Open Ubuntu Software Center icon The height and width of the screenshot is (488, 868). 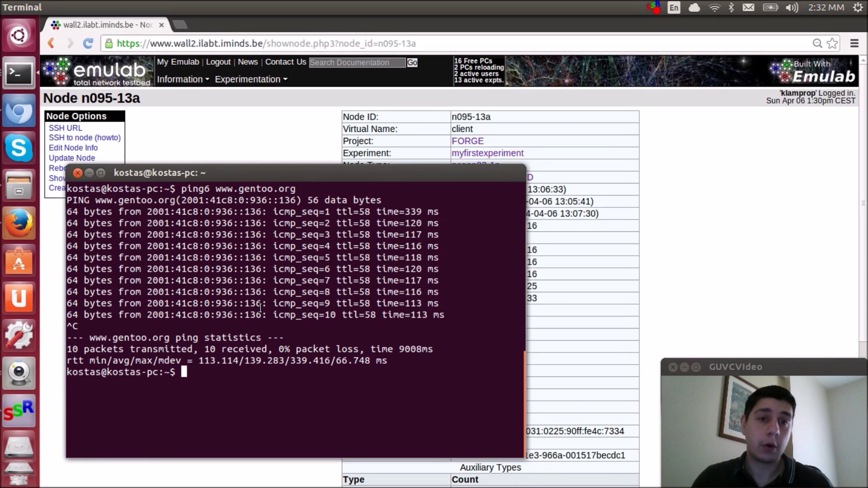(x=19, y=261)
